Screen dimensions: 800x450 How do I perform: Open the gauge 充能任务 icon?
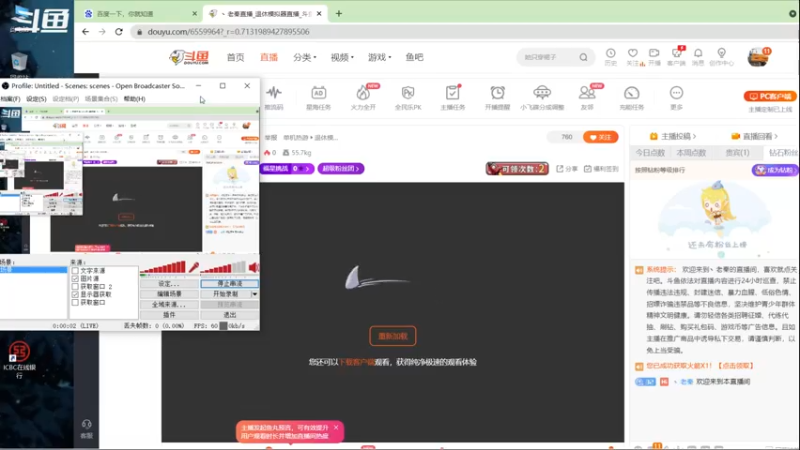631,93
